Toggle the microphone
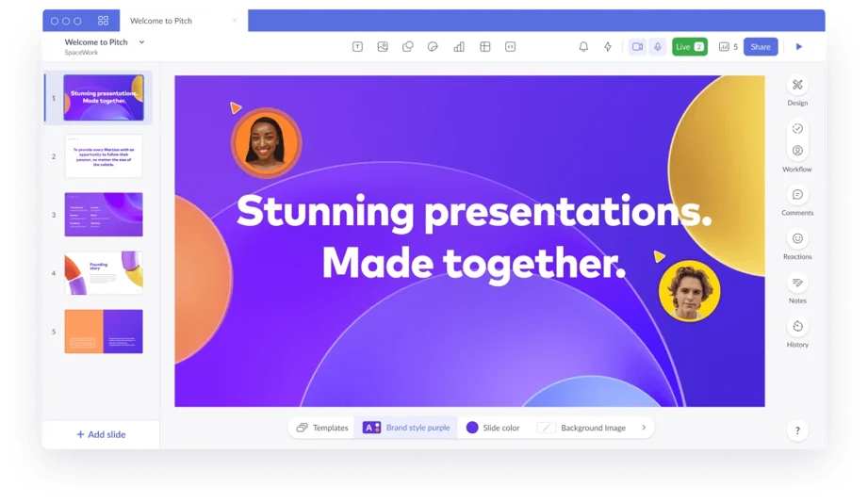Viewport: 868px width, 503px height. pyautogui.click(x=657, y=46)
